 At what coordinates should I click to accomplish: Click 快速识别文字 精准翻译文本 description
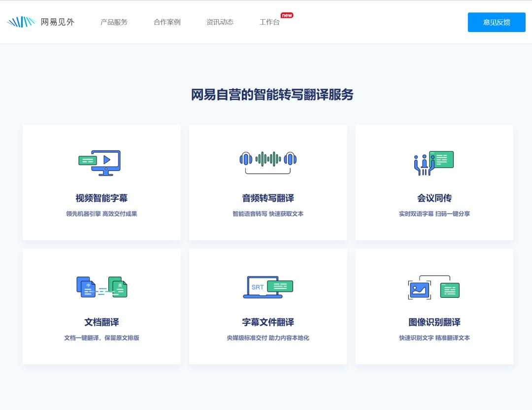tap(434, 338)
